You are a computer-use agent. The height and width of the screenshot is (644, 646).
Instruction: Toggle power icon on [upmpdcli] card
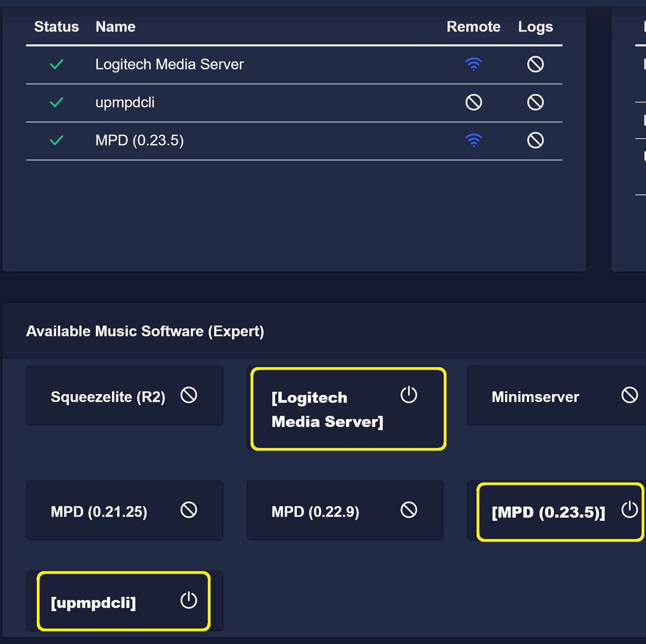click(189, 600)
